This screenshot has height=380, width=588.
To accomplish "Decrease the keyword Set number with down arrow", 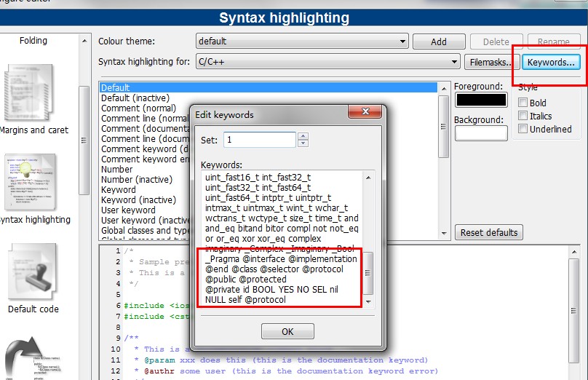I will click(x=303, y=143).
